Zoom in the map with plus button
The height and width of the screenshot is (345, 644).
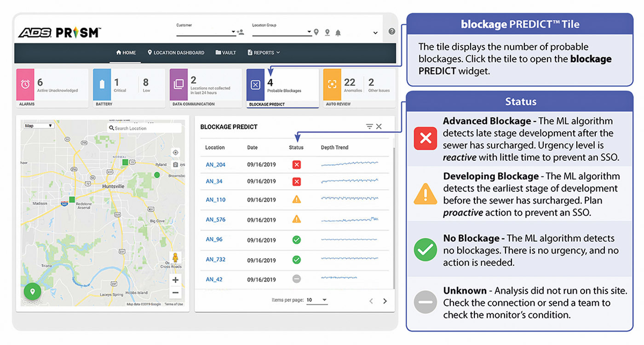[x=175, y=280]
